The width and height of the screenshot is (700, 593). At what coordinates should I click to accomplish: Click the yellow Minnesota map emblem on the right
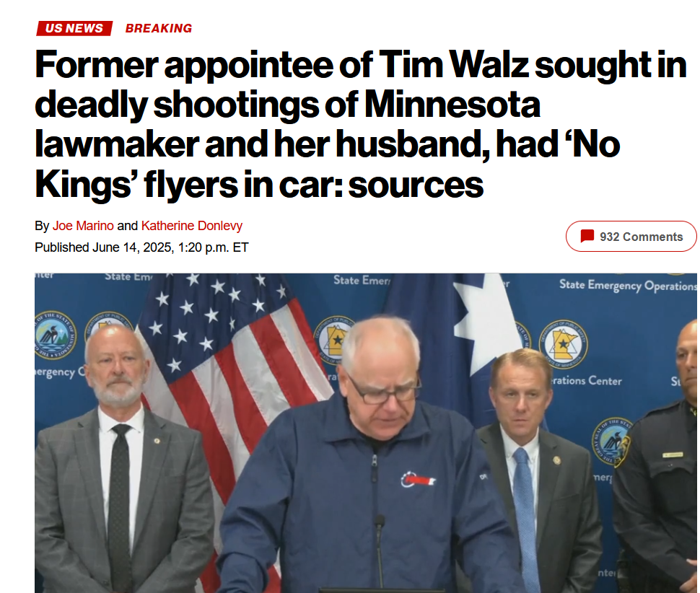[x=564, y=344]
